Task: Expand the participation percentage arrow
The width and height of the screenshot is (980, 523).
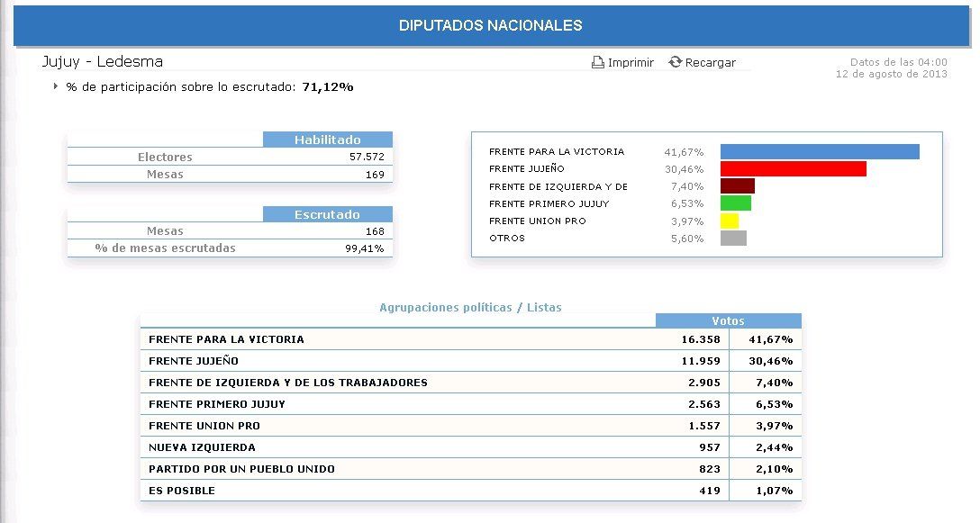Action: (55, 86)
